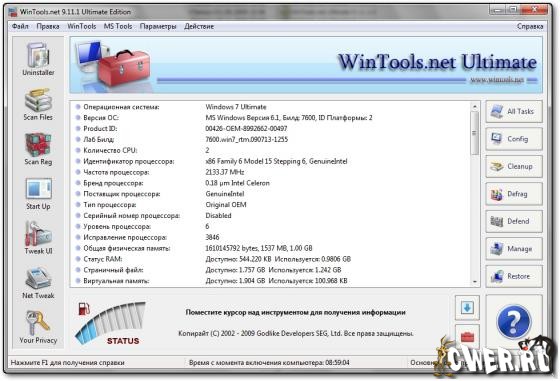Open the Справка menu

click(x=530, y=26)
